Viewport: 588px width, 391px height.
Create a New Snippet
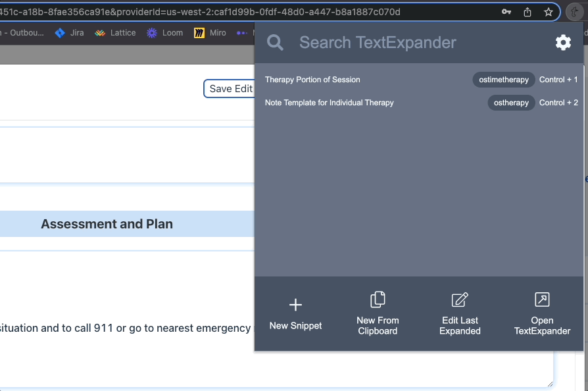[295, 314]
